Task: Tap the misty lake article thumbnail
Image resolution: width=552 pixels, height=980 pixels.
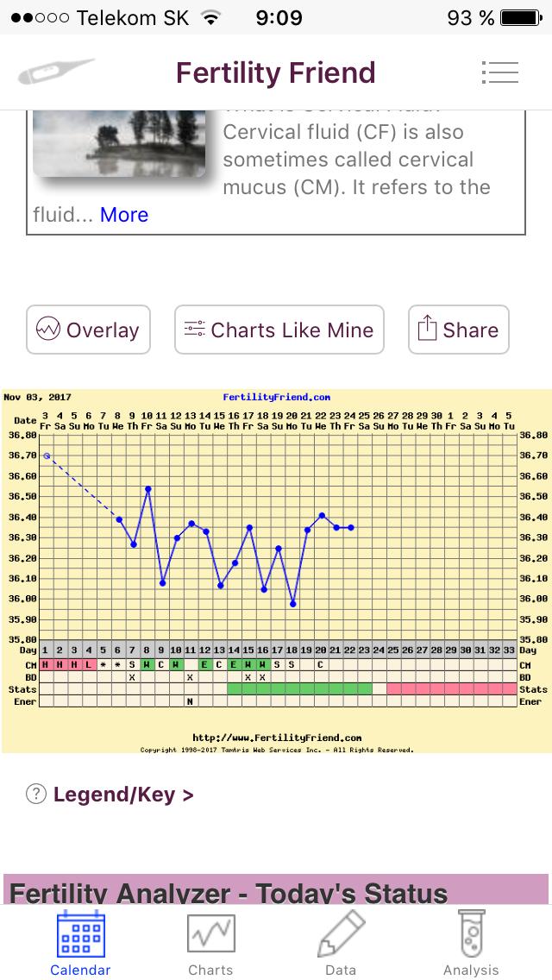Action: (119, 143)
